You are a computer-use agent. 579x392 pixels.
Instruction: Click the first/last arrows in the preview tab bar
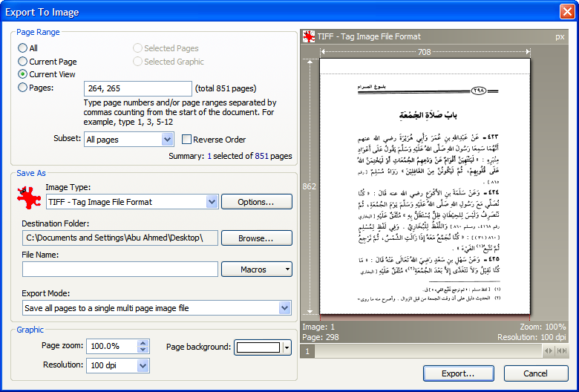point(562,351)
